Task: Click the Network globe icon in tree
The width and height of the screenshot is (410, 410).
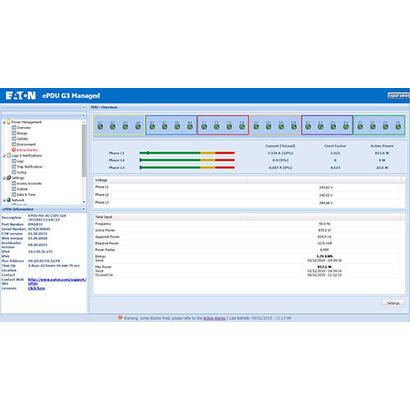Action: tap(9, 200)
